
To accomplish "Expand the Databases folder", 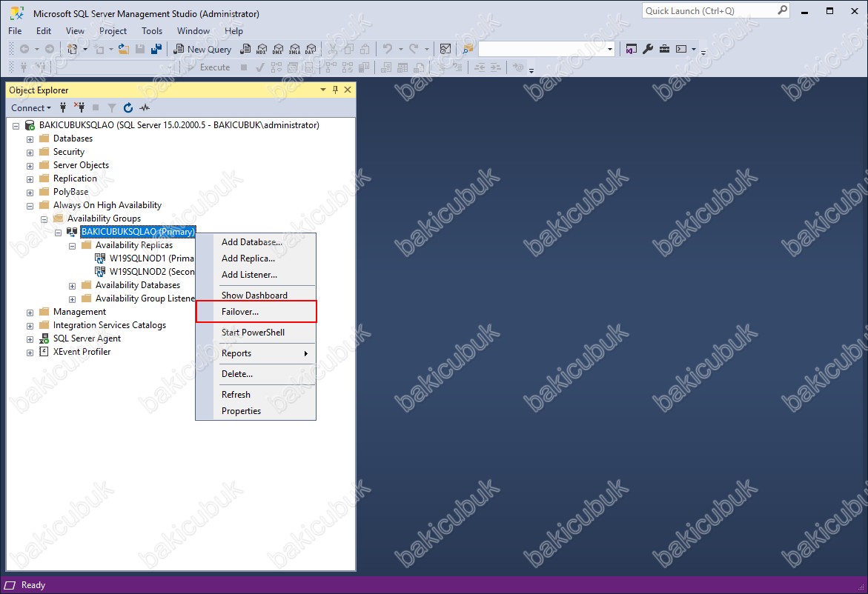I will click(30, 139).
